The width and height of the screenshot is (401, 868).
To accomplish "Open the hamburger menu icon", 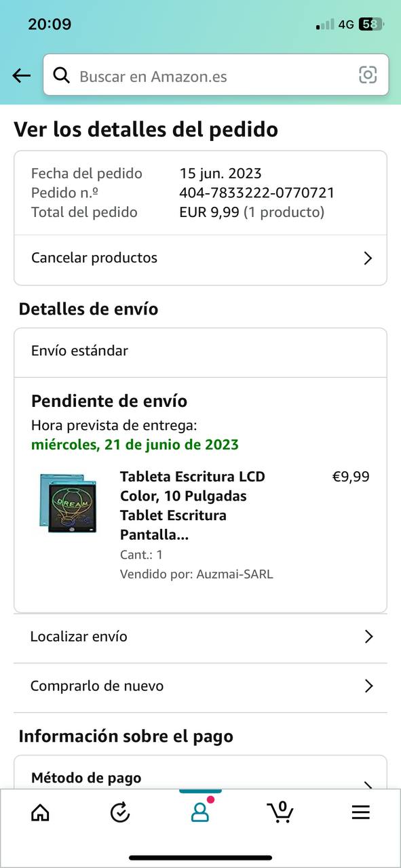I will point(360,812).
